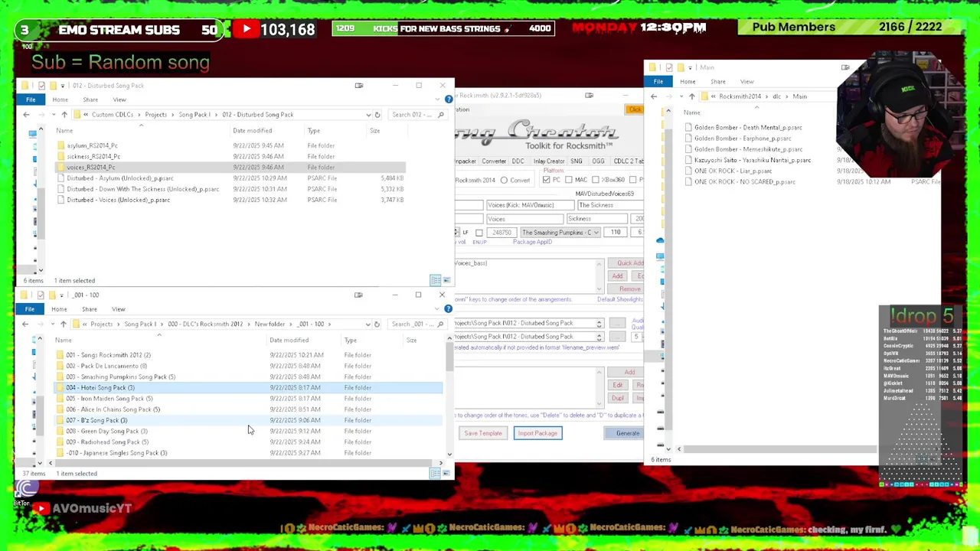The width and height of the screenshot is (980, 551).
Task: Expand the ribbon in _001 - 100 window
Action: 439,309
